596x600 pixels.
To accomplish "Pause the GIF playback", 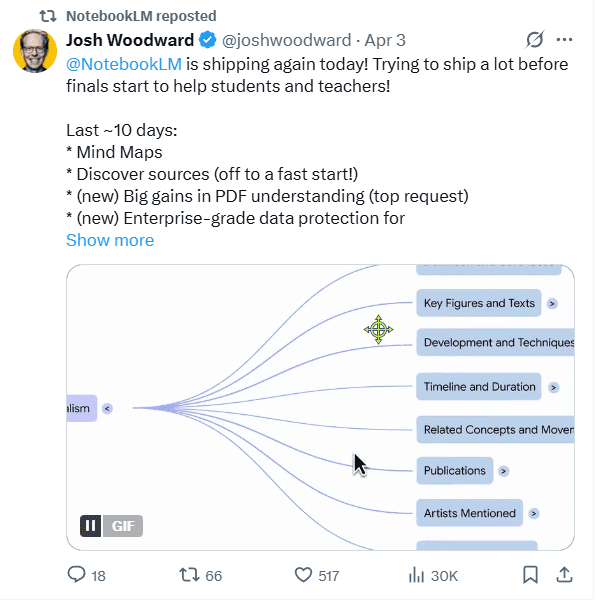I will click(90, 526).
